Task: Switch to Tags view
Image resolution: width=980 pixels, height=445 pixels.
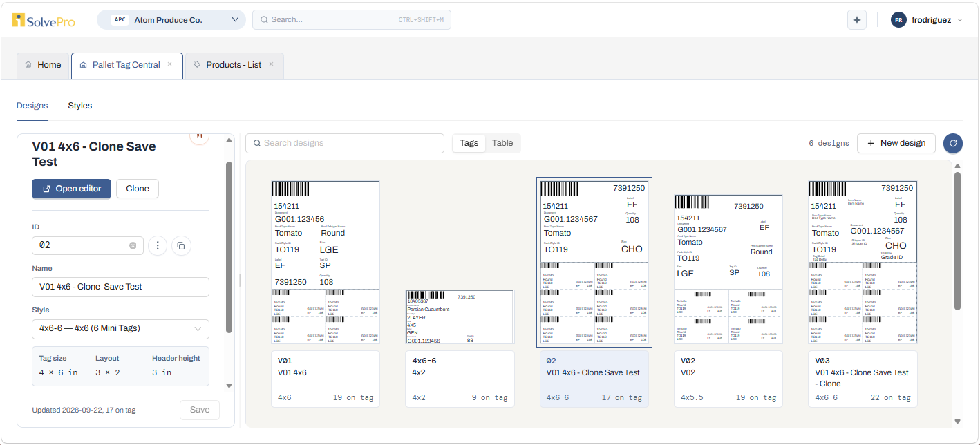Action: tap(469, 143)
